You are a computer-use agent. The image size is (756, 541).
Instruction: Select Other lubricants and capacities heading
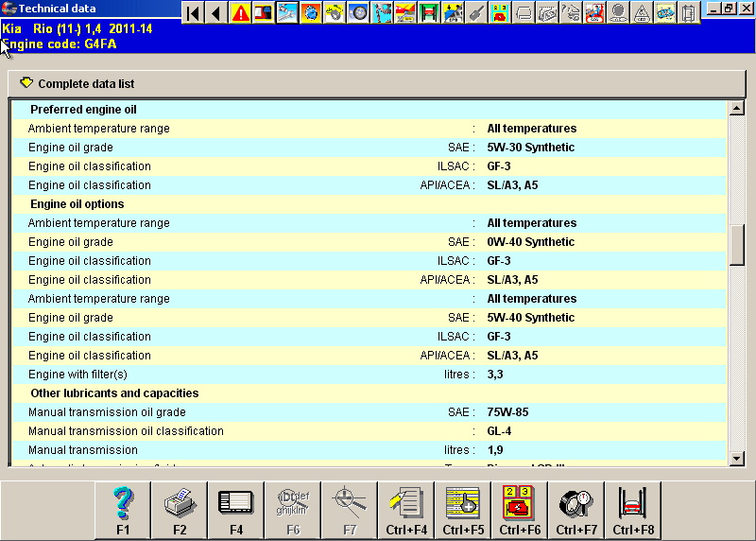coord(114,393)
